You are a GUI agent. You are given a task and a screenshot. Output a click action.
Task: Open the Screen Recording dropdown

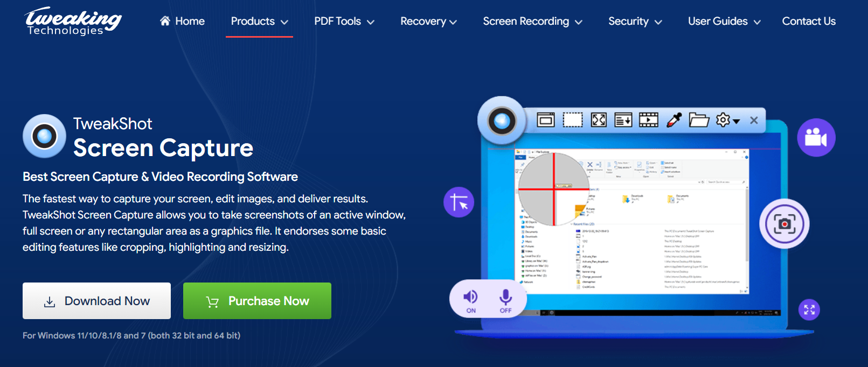pos(532,22)
